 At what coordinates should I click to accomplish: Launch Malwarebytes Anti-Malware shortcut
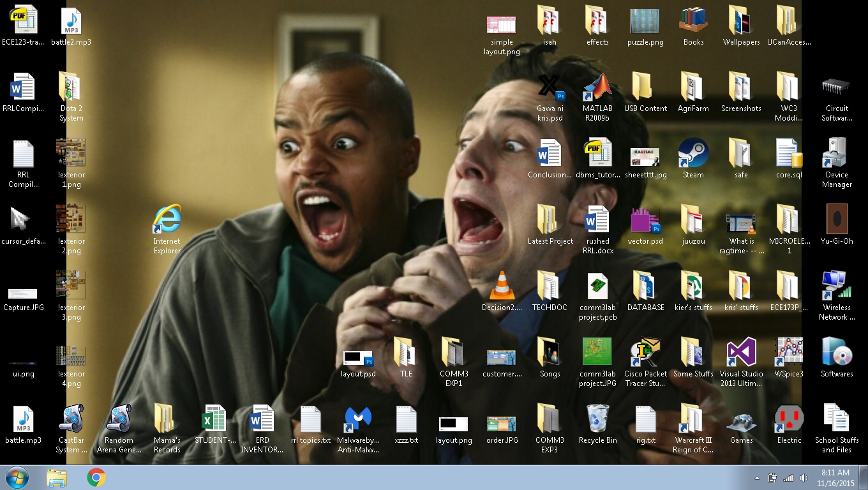pos(358,419)
